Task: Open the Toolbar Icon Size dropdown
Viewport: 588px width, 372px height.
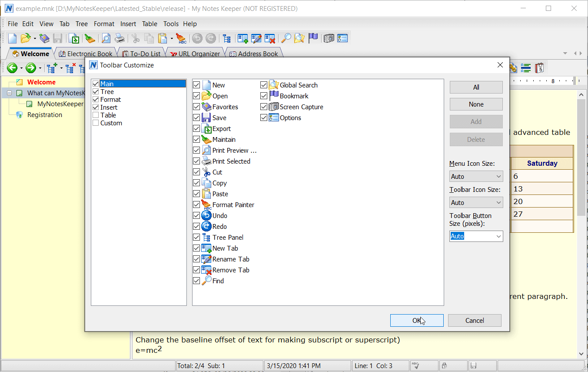Action: tap(476, 202)
